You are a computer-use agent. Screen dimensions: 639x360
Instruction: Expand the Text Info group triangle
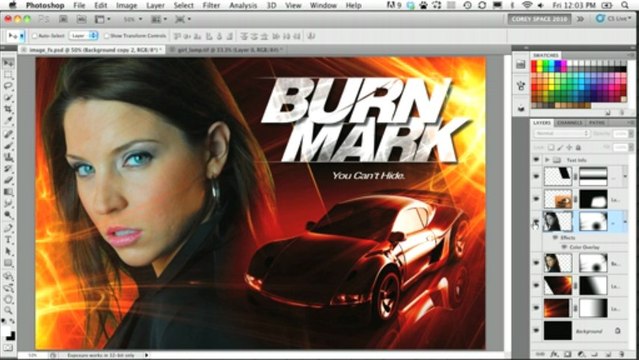(x=547, y=160)
